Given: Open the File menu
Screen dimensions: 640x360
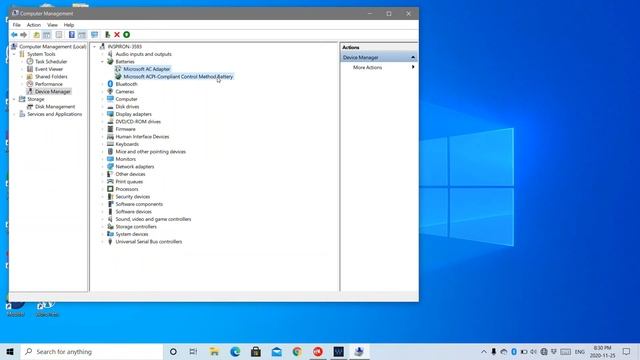Looking at the screenshot, I should coord(16,25).
